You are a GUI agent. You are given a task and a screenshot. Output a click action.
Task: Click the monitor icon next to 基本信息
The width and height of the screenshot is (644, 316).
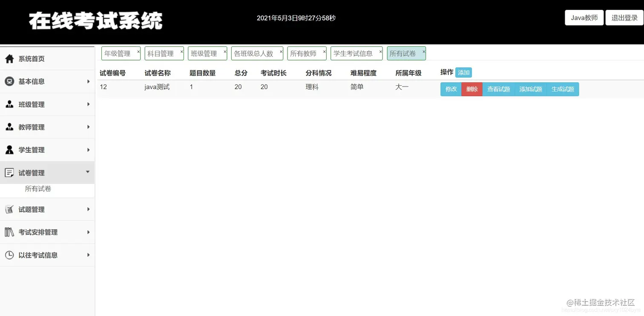click(x=9, y=81)
